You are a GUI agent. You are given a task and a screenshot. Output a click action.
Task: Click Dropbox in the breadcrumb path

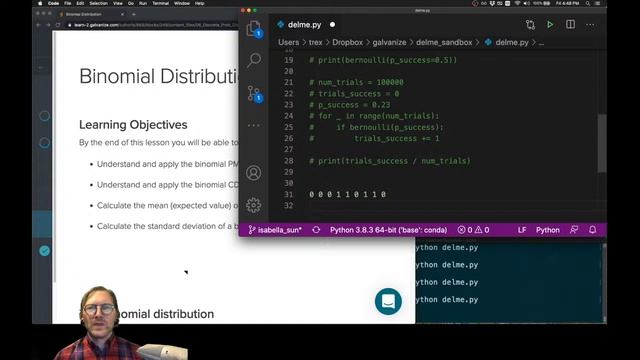coord(347,42)
